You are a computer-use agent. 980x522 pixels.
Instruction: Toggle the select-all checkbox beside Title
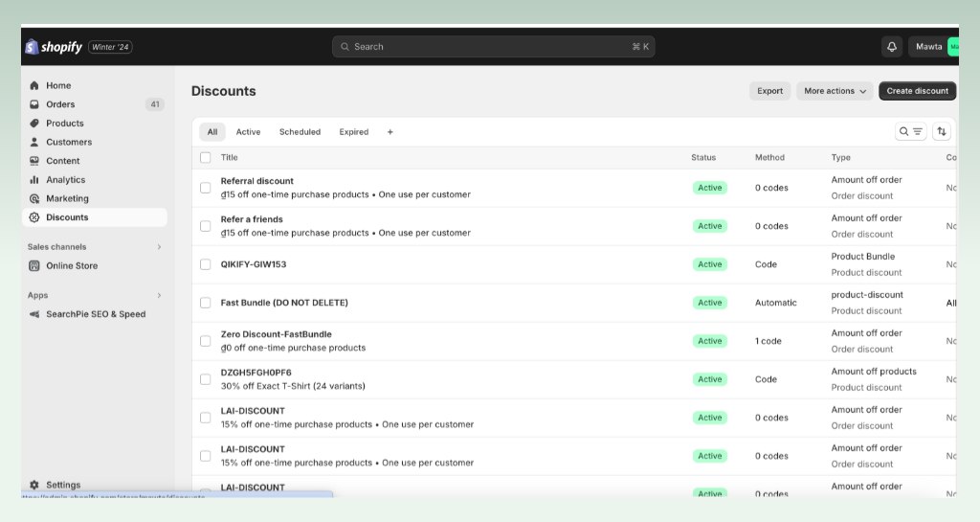[205, 157]
